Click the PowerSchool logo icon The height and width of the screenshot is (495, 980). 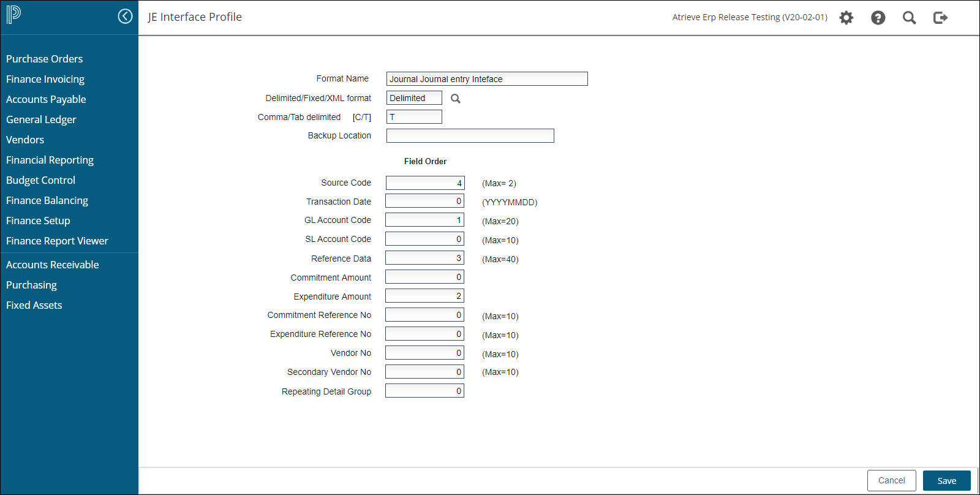tap(13, 15)
